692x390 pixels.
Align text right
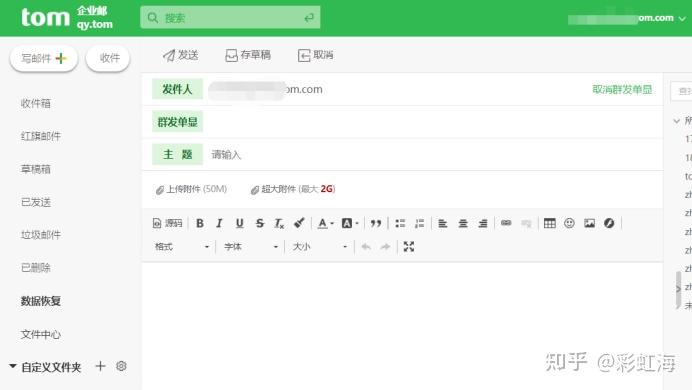click(x=483, y=223)
